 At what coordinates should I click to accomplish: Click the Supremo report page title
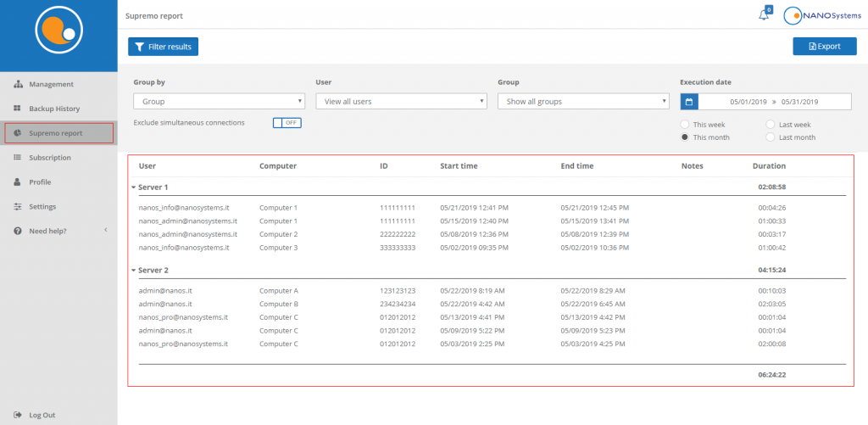(154, 16)
